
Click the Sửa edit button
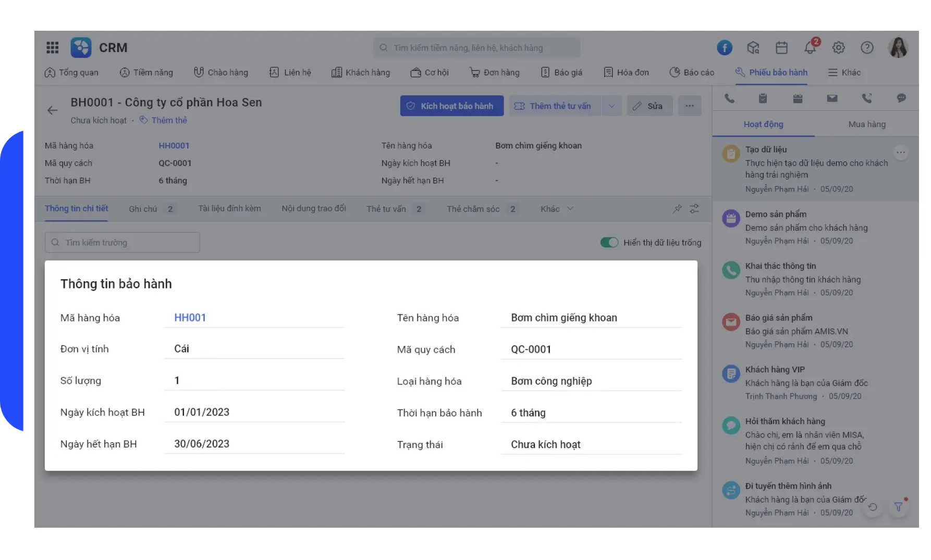point(650,106)
